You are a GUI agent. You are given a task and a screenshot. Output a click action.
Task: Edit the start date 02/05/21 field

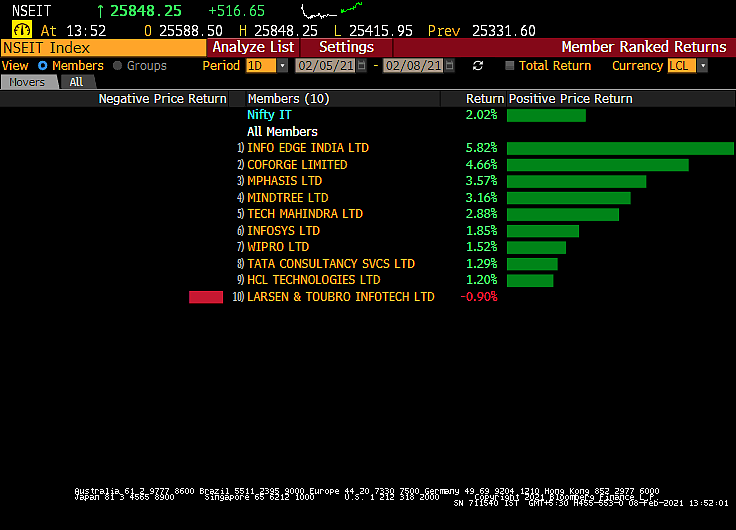coord(326,66)
